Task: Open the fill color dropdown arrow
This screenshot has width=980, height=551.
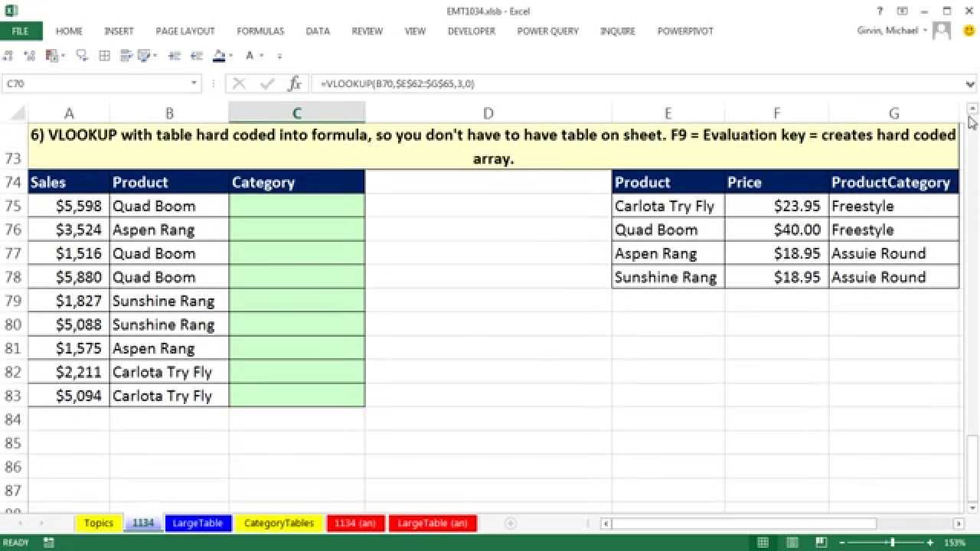Action: (232, 56)
